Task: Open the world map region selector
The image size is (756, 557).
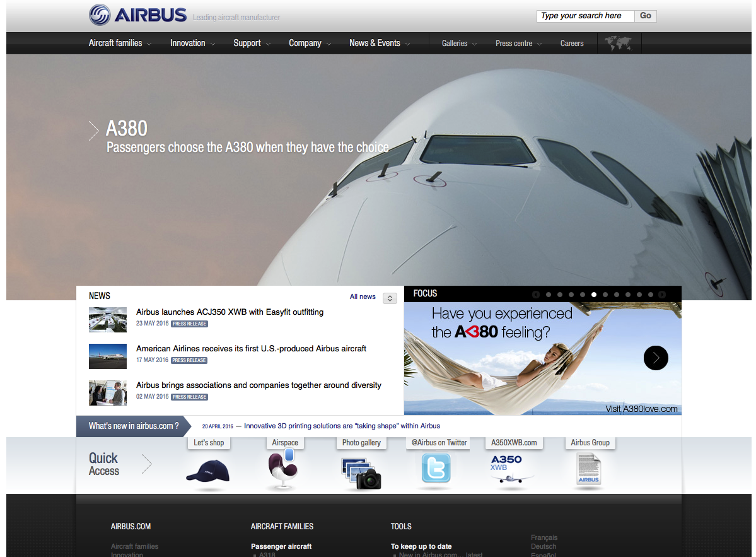Action: (x=619, y=44)
